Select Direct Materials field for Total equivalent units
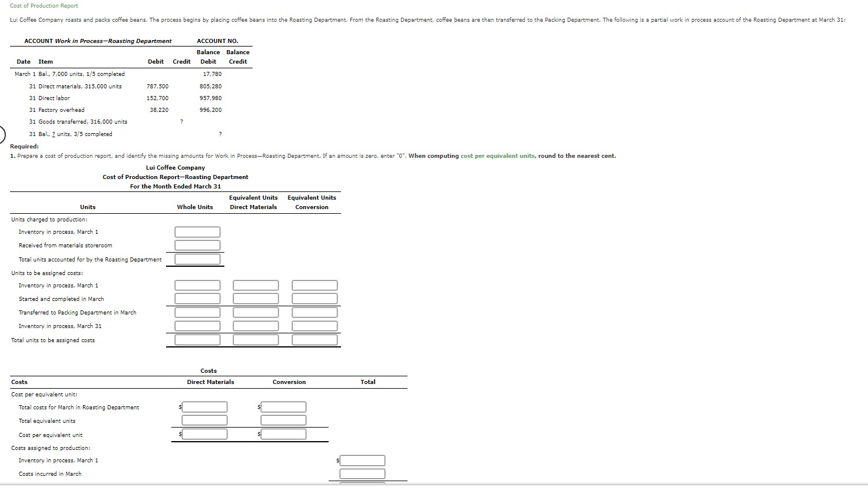 (204, 421)
